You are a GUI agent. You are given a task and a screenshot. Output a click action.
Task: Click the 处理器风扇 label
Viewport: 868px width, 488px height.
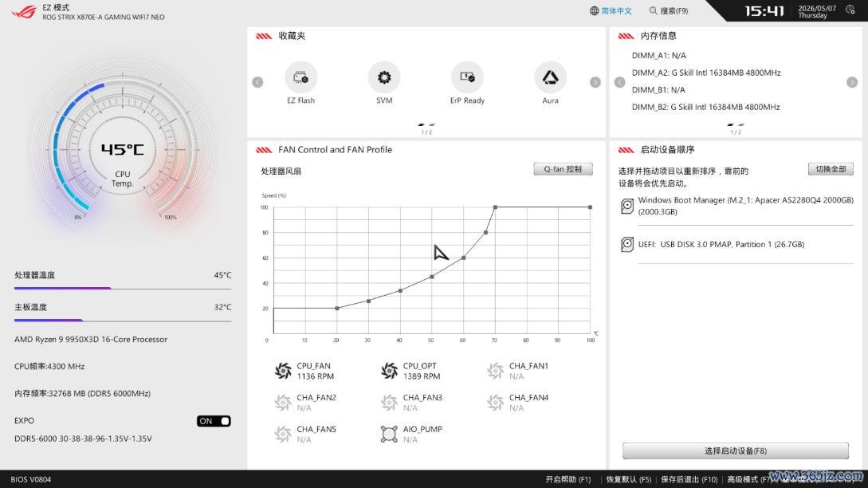tap(281, 171)
